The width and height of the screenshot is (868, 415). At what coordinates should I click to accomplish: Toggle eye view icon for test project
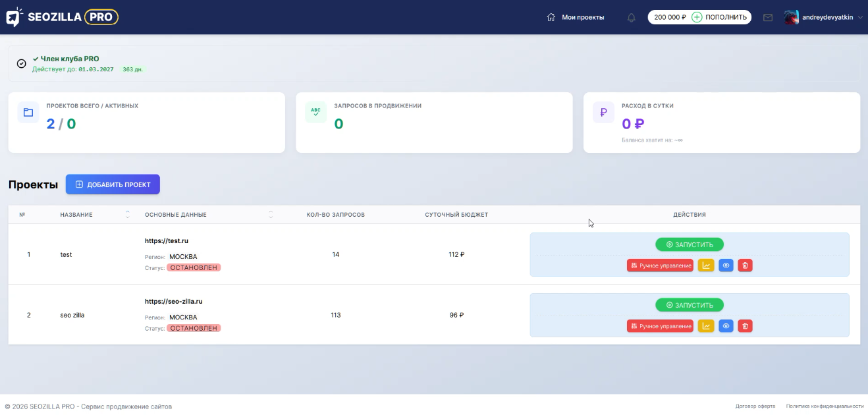pyautogui.click(x=726, y=265)
